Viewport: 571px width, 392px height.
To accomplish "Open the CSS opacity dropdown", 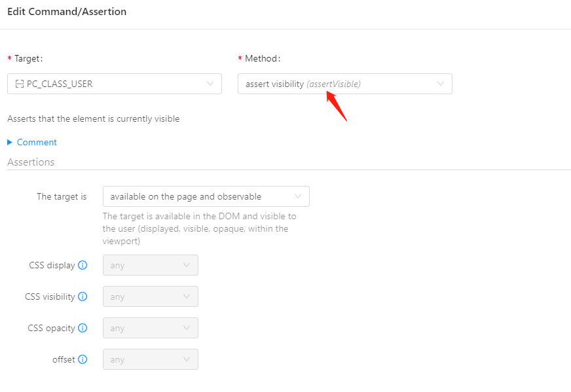I will click(150, 328).
